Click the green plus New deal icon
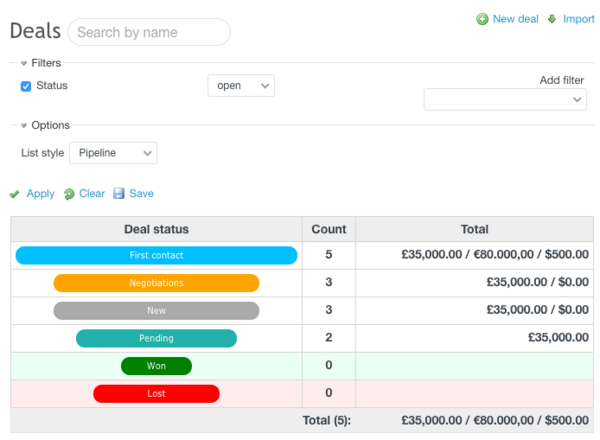The width and height of the screenshot is (600, 440). [x=482, y=19]
